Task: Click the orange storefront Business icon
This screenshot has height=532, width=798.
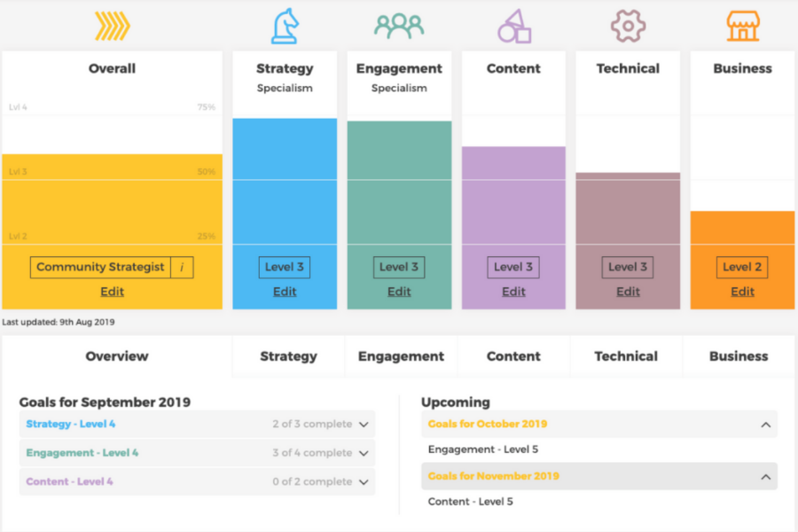Action: 742,27
